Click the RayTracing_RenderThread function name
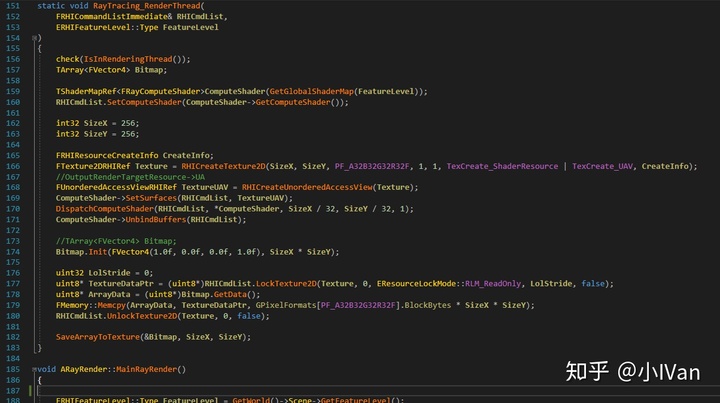720x403 pixels. 146,6
